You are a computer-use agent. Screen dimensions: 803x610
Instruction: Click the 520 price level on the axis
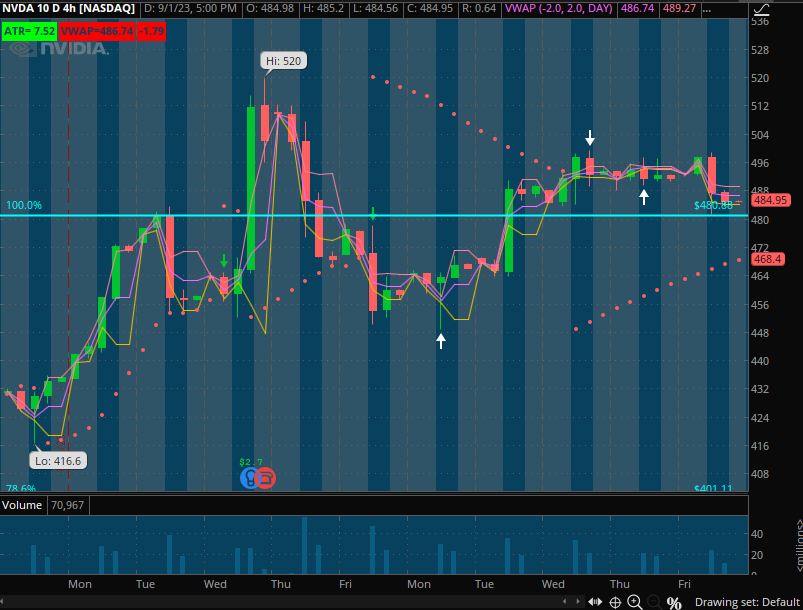[760, 78]
